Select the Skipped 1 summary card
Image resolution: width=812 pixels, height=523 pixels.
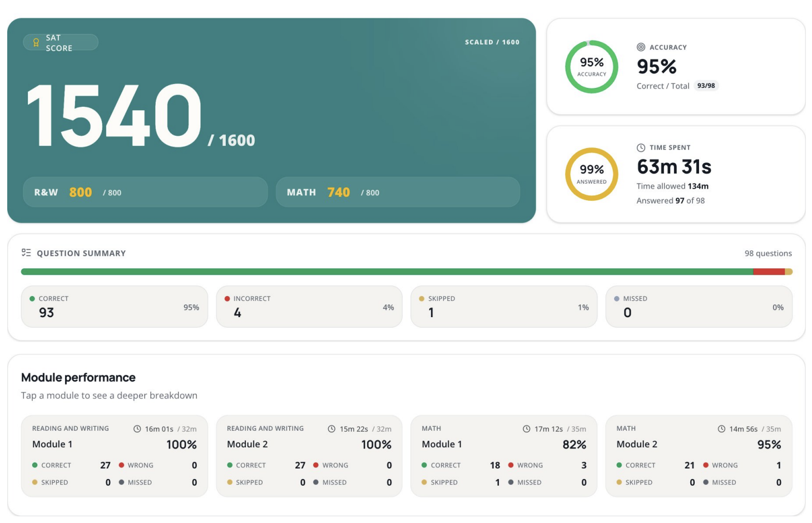click(504, 307)
